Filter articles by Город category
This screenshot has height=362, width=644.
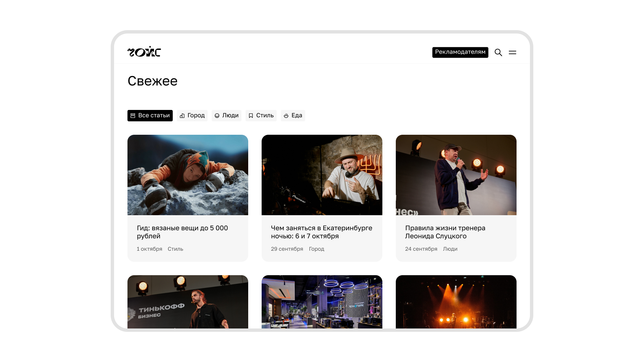[x=192, y=116]
